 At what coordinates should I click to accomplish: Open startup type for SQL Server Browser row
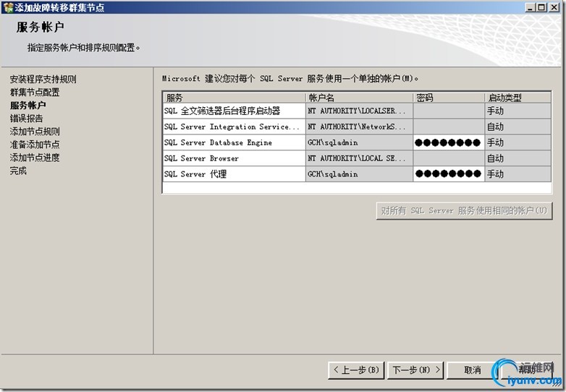click(518, 158)
